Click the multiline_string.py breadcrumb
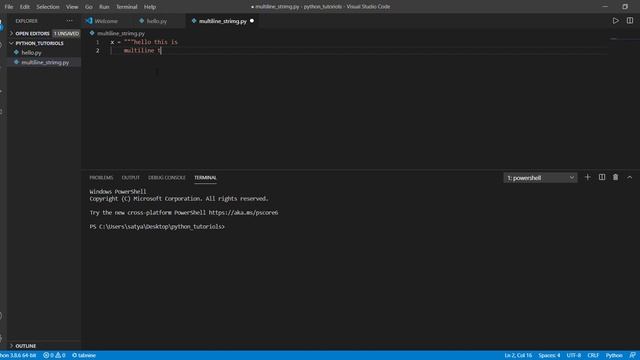 (x=121, y=33)
